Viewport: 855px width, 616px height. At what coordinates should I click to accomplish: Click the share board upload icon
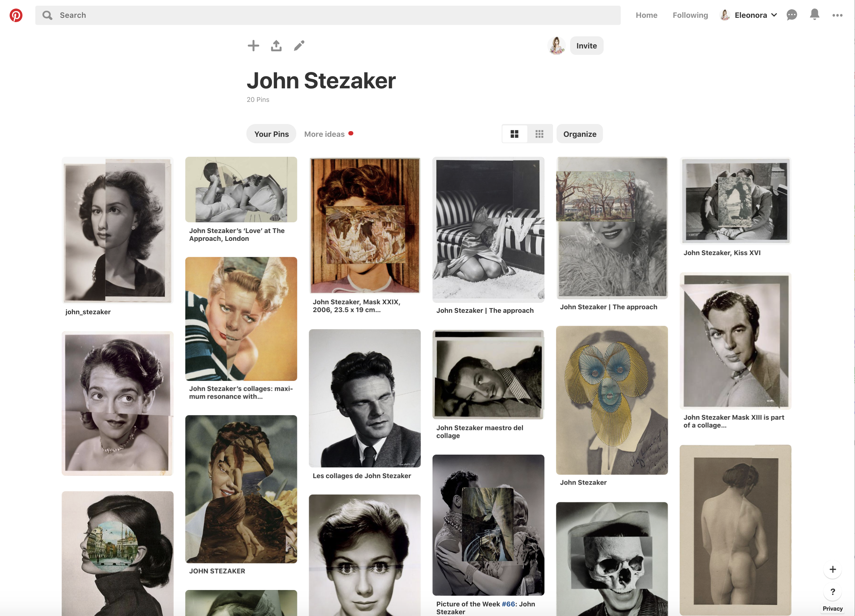click(276, 46)
